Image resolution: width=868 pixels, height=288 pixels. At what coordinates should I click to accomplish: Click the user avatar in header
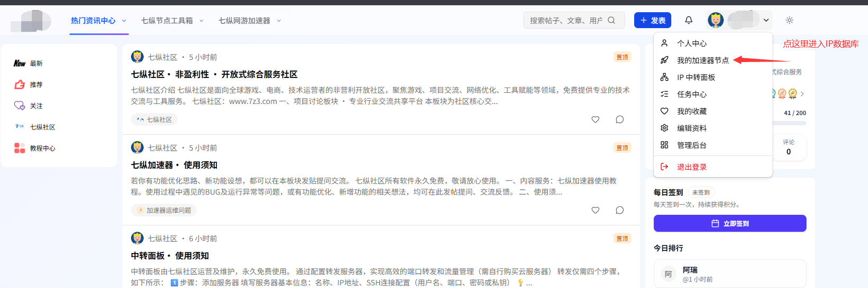tap(716, 20)
